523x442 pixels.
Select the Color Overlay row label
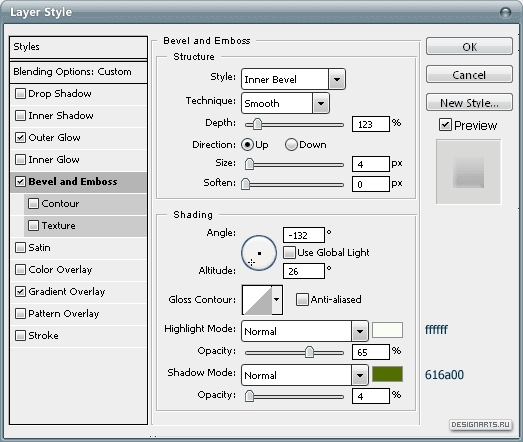point(60,270)
